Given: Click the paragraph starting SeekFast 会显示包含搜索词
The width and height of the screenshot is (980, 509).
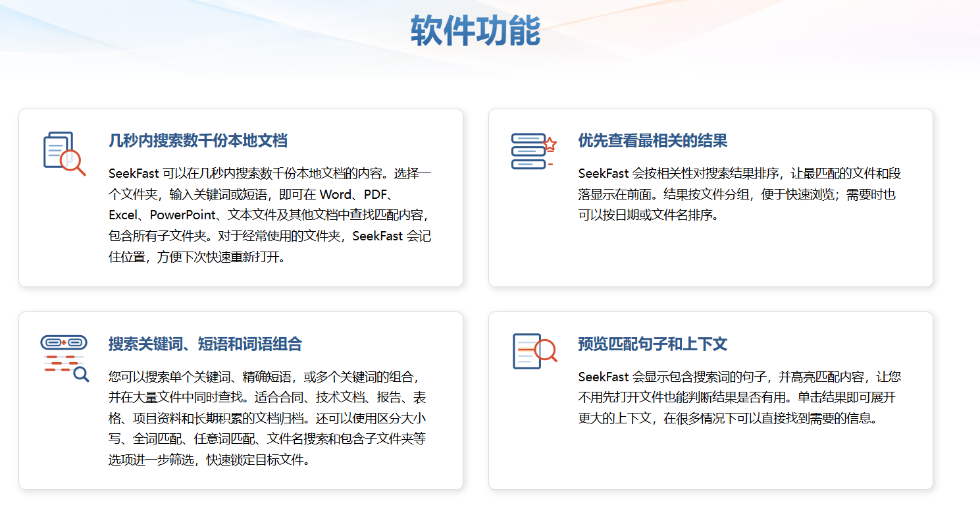Looking at the screenshot, I should [x=740, y=398].
